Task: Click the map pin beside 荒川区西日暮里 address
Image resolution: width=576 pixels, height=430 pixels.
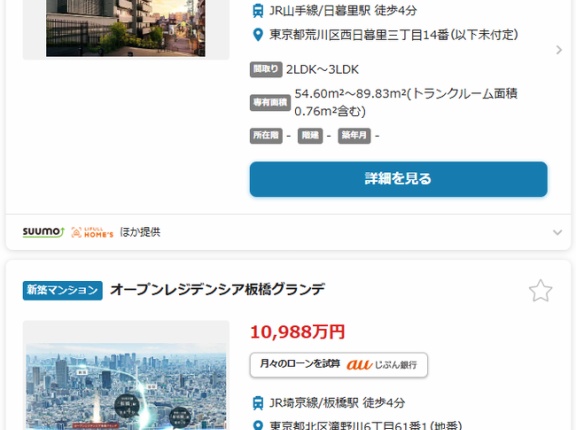Action: pos(258,35)
